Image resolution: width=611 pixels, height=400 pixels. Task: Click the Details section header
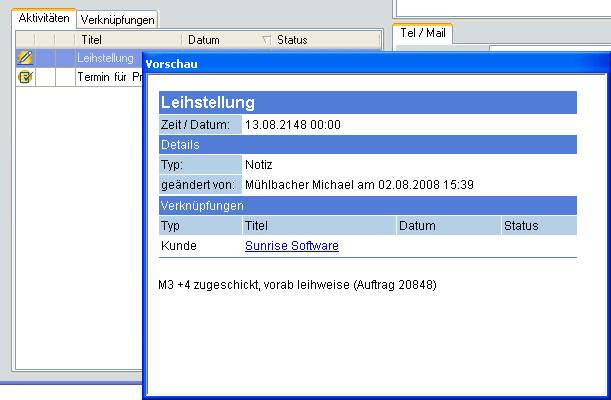point(368,145)
